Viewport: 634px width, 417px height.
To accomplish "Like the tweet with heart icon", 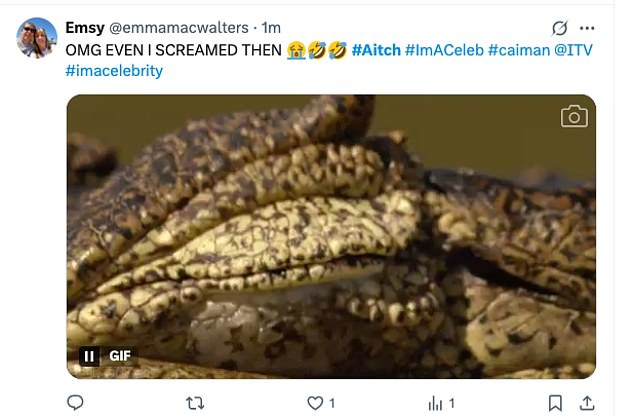I will (x=316, y=402).
